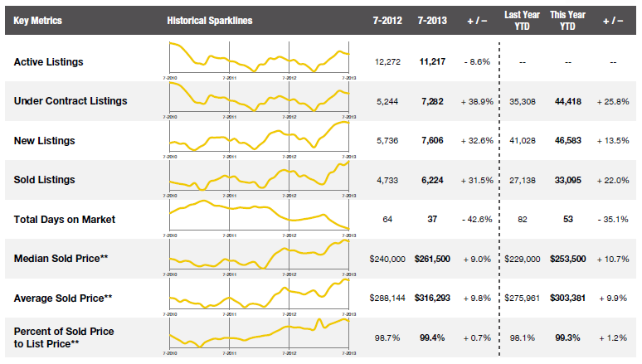Select the Historical Sparklines column header
Image resolution: width=642 pixels, height=364 pixels.
pyautogui.click(x=209, y=20)
